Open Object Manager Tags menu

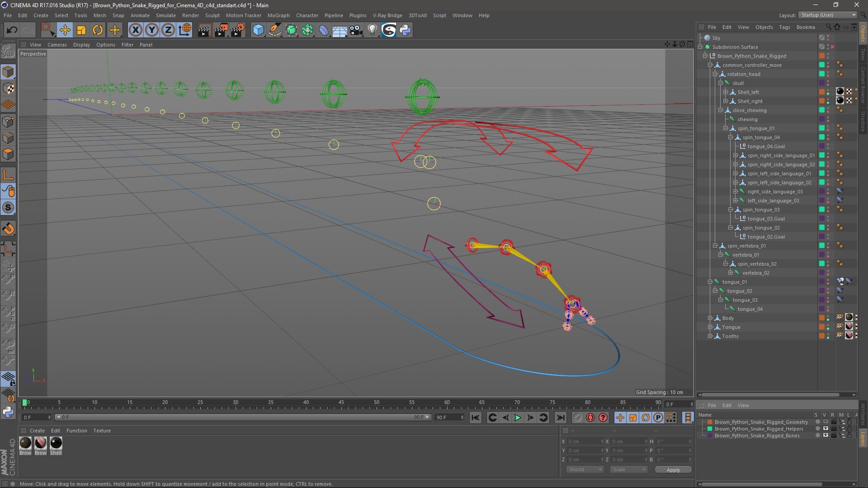784,27
